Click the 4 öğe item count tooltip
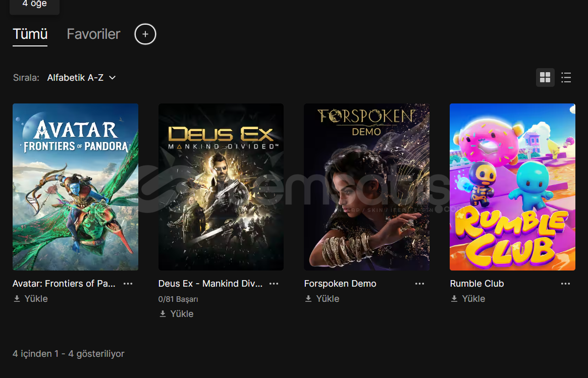 (x=34, y=5)
